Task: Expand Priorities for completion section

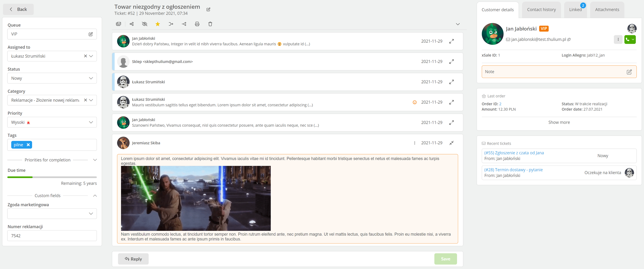Action: pos(95,160)
